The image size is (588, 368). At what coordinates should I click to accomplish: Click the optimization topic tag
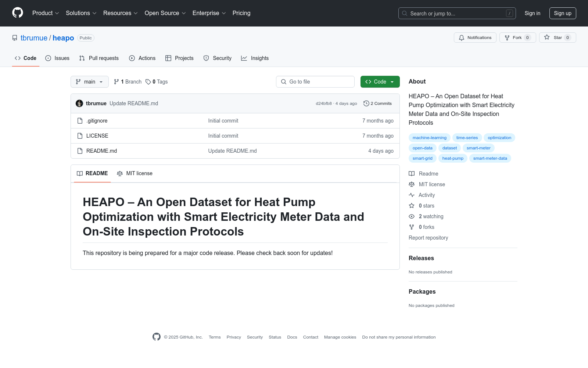pyautogui.click(x=499, y=138)
